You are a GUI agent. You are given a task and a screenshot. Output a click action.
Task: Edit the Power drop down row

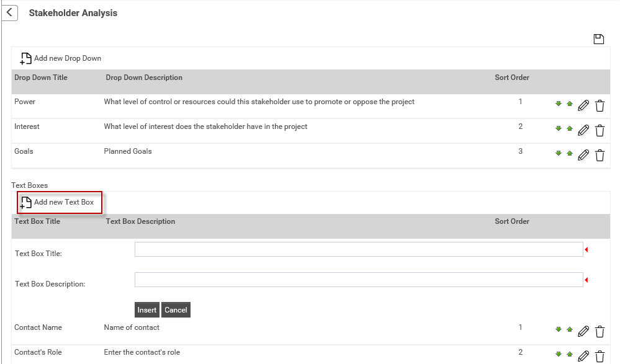(583, 105)
